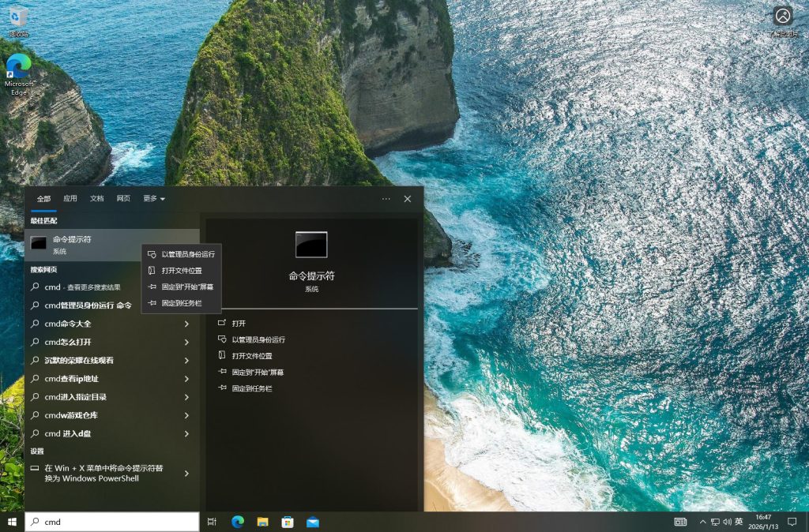This screenshot has width=809, height=532.
Task: Choose 固定到任务栏 in the context menu
Action: click(x=181, y=303)
